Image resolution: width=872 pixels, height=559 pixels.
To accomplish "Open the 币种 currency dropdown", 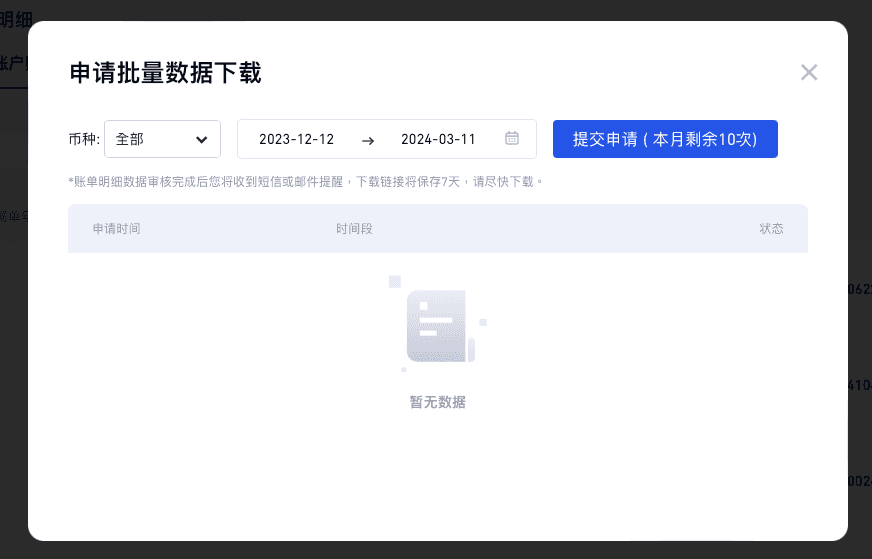I will click(x=162, y=139).
